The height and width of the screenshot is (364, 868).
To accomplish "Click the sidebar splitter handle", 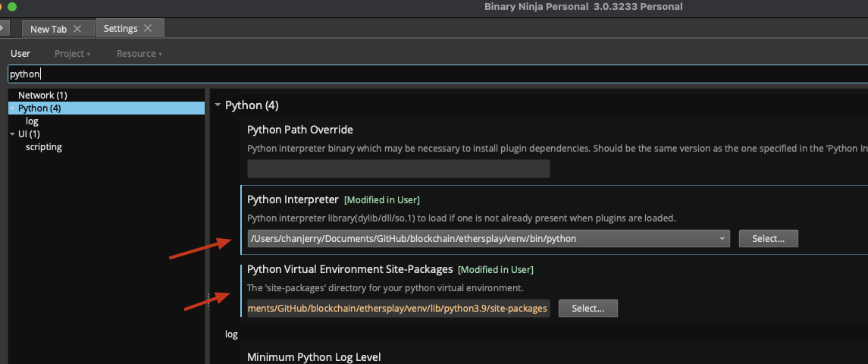I will click(x=208, y=300).
